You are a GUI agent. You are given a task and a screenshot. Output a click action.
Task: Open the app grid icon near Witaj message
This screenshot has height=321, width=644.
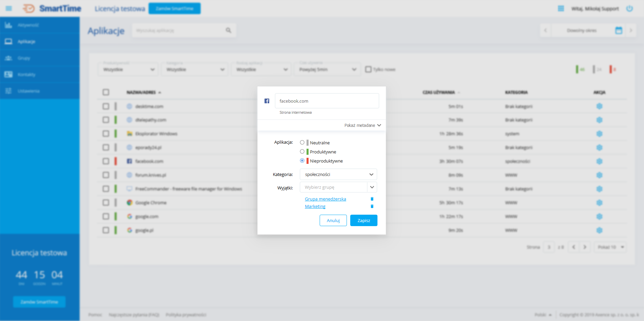[561, 8]
